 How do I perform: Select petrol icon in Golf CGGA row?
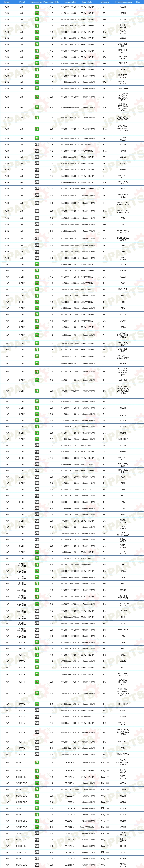click(x=37, y=321)
